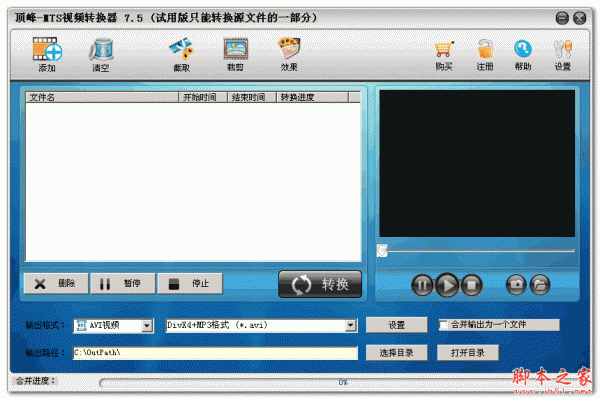600x399 pixels.
Task: Click the 文件名 column header
Action: pos(102,97)
